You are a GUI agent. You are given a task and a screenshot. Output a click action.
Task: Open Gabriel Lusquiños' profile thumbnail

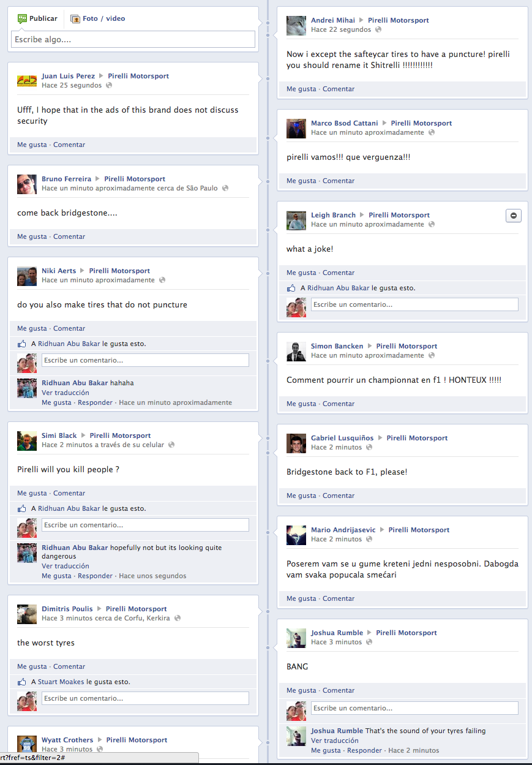point(296,443)
